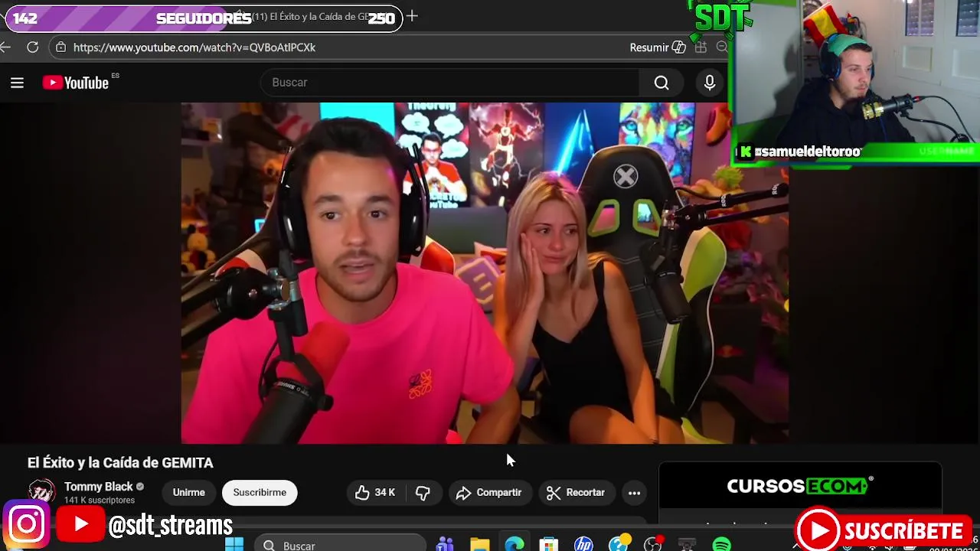Viewport: 980px width, 551px height.
Task: Click the 141 K suscriptores text
Action: point(100,500)
